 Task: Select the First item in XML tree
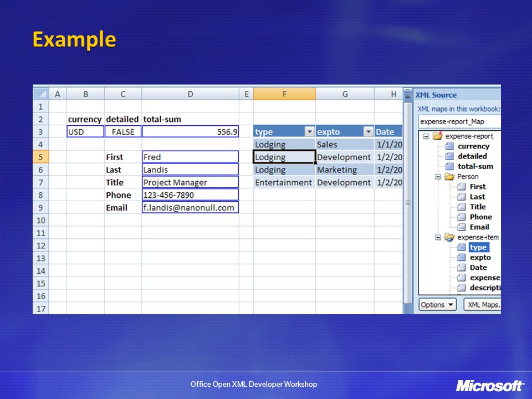tap(478, 187)
